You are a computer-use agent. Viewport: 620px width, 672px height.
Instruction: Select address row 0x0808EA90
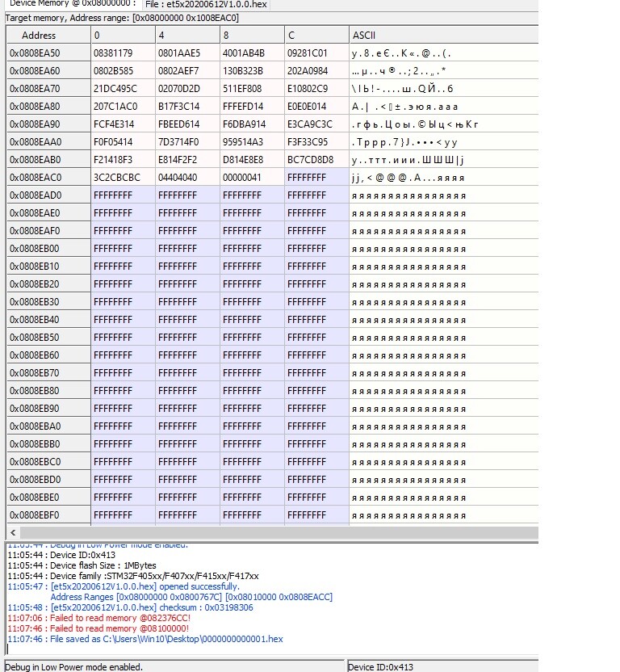coord(48,124)
